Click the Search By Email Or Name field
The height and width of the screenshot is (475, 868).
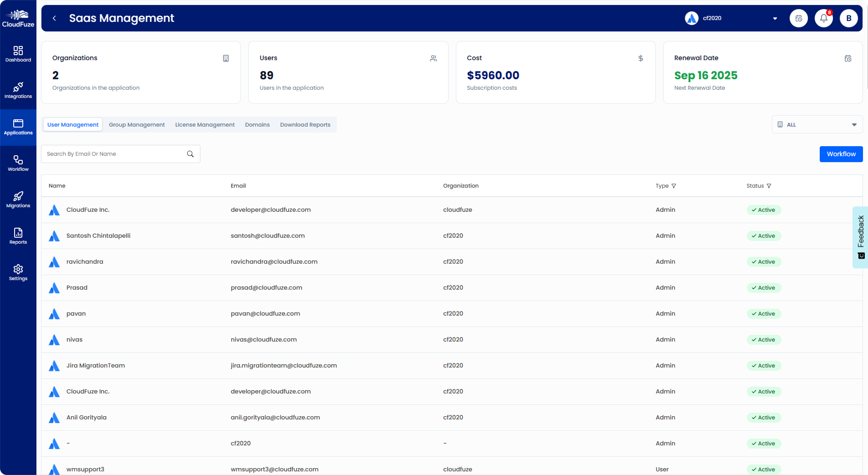[x=120, y=154]
